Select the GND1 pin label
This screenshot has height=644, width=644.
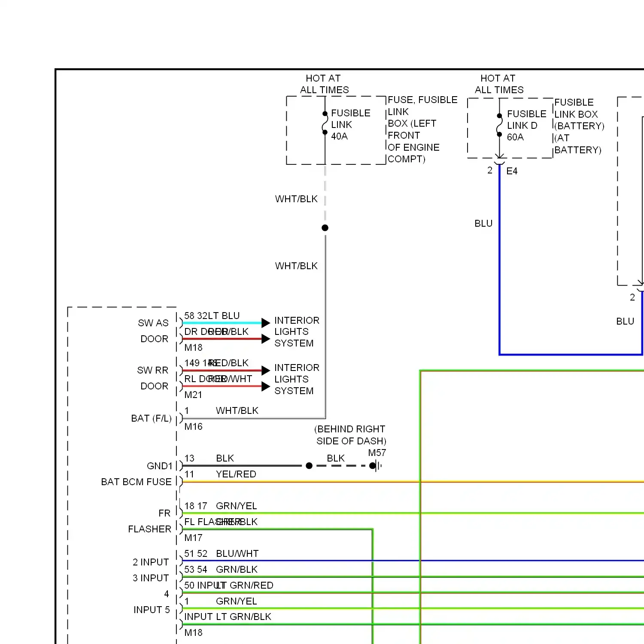(x=160, y=466)
